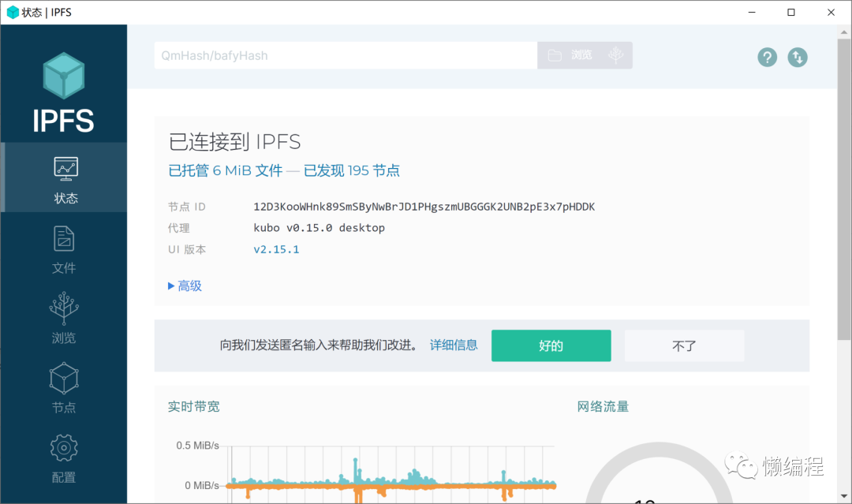The height and width of the screenshot is (504, 852).
Task: Expand the 高级 advanced section
Action: [x=185, y=286]
